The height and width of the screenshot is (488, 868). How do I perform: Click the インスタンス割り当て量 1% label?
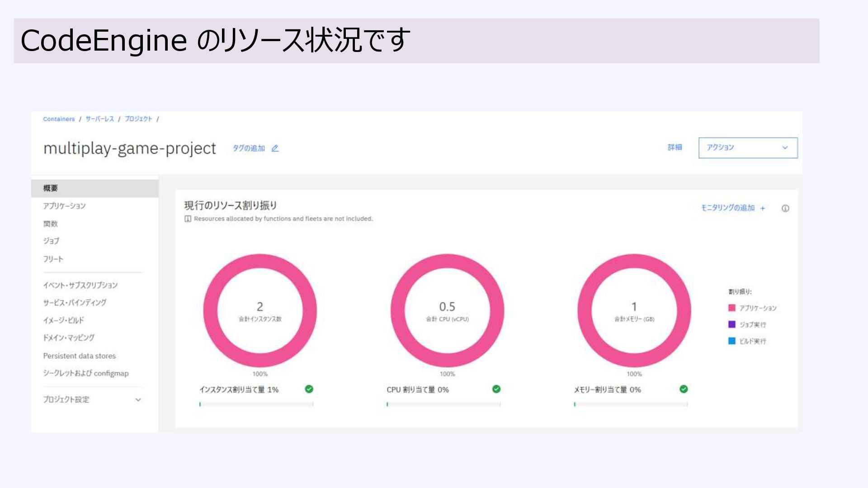[x=239, y=389]
